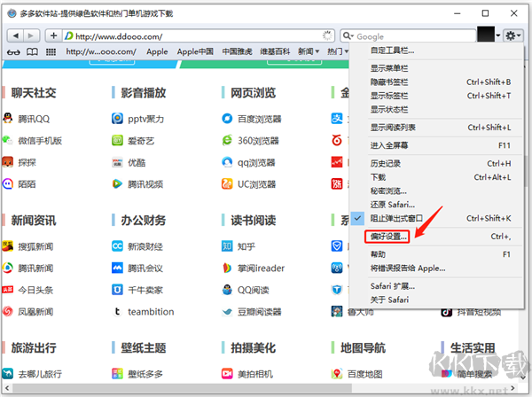This screenshot has height=397, width=532.
Task: Click the qq浏览器 icon
Action: point(227,162)
